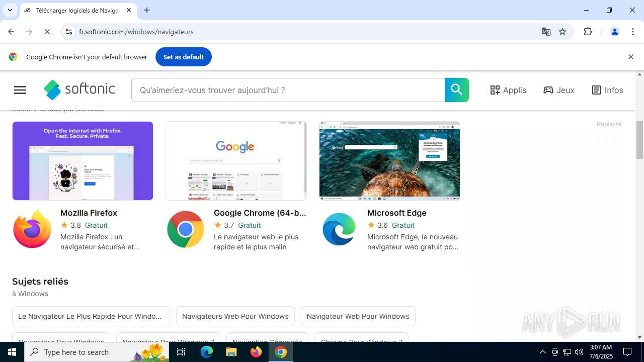This screenshot has height=362, width=644.
Task: Open a new browser tab
Action: [x=147, y=10]
